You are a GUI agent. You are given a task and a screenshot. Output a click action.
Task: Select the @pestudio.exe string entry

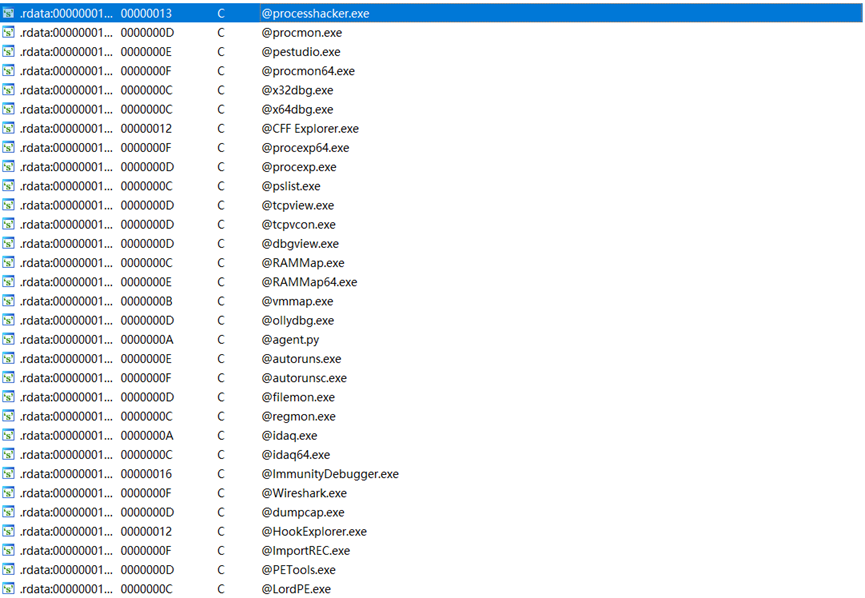(x=301, y=52)
